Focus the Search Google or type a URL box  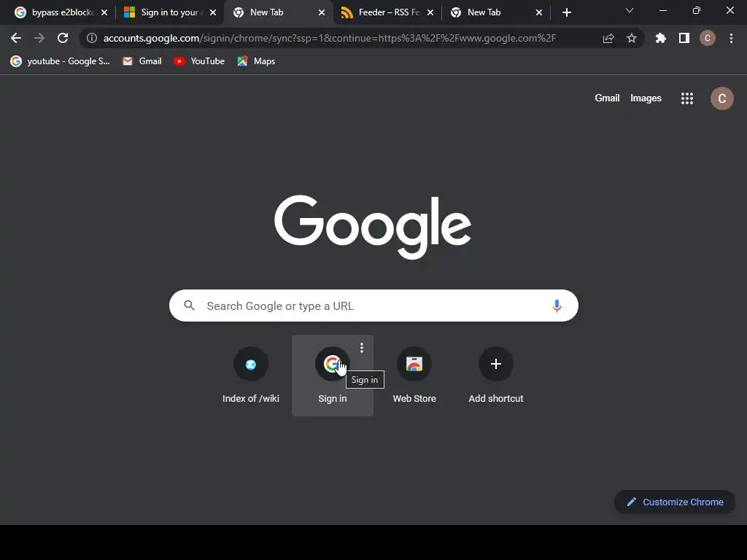[x=373, y=306]
